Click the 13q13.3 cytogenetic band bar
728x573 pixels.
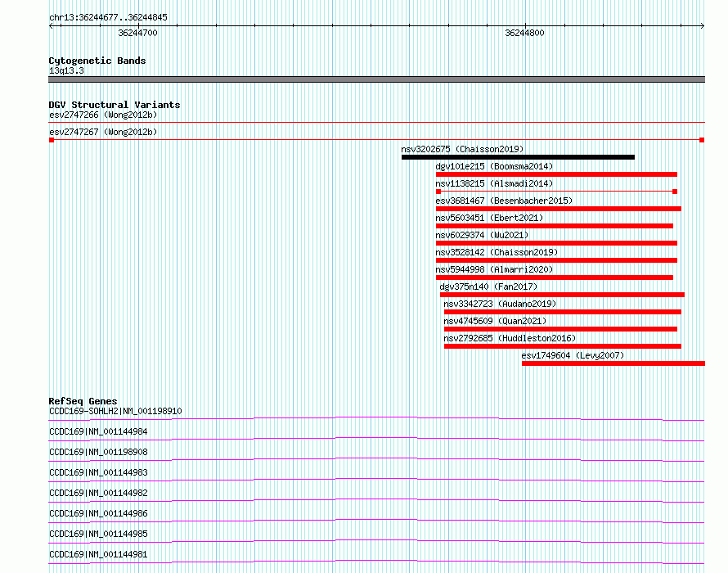(376, 79)
